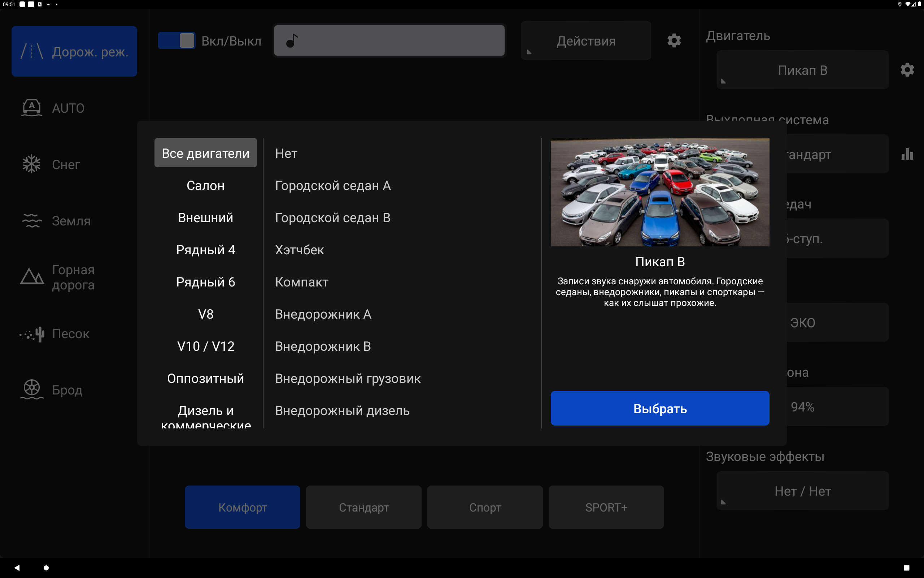924x578 pixels.
Task: Choose Внедорожный дизель engine
Action: coord(403,410)
